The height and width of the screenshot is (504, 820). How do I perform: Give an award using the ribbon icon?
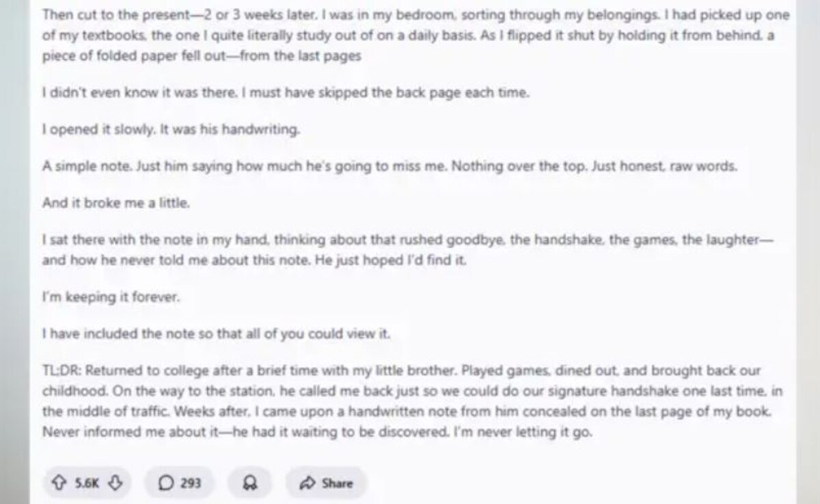[250, 484]
